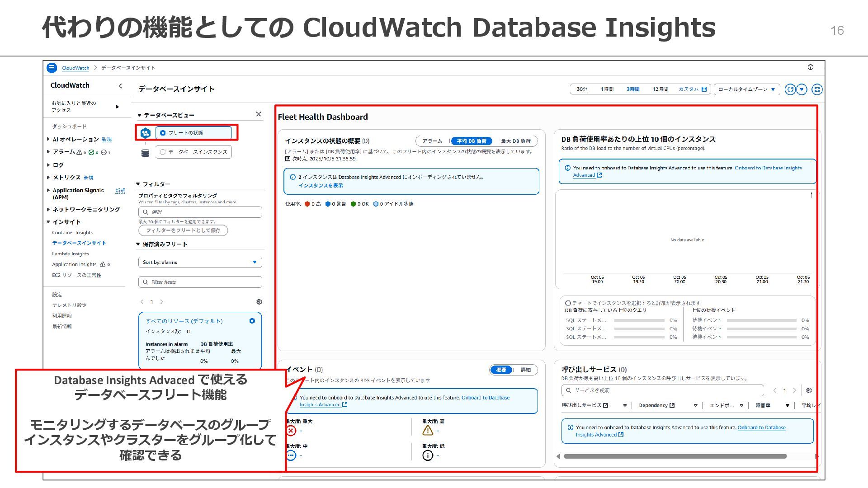The image size is (868, 488).
Task: Click the fullscreen expand icon
Action: [x=817, y=89]
